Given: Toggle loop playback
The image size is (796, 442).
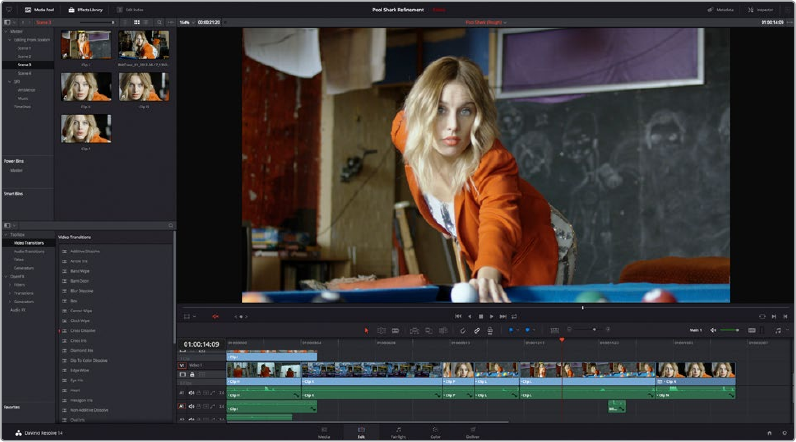Looking at the screenshot, I should [514, 316].
